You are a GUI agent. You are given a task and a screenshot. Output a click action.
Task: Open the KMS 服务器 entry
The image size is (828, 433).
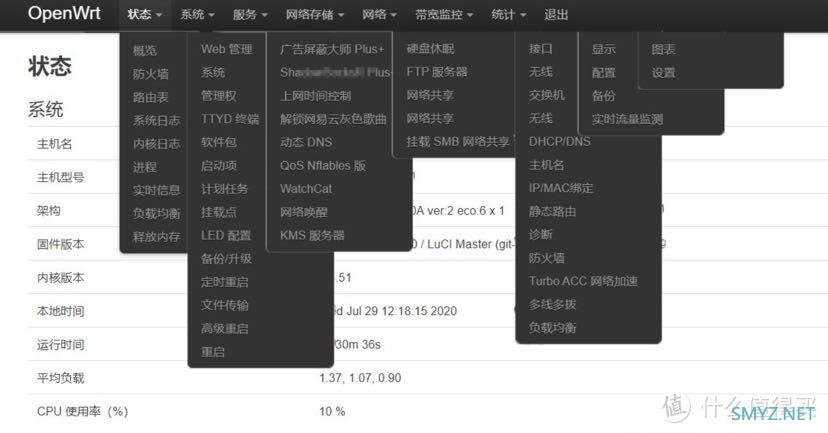pos(312,235)
